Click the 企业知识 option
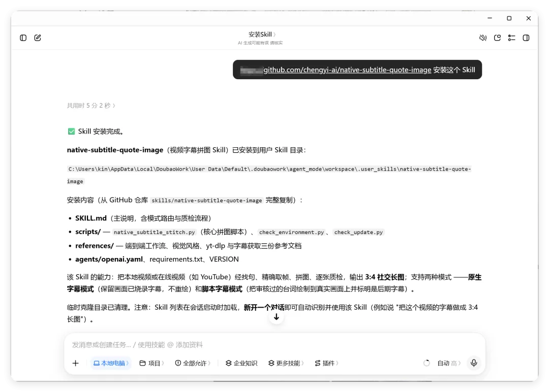The image size is (549, 392). pyautogui.click(x=241, y=363)
